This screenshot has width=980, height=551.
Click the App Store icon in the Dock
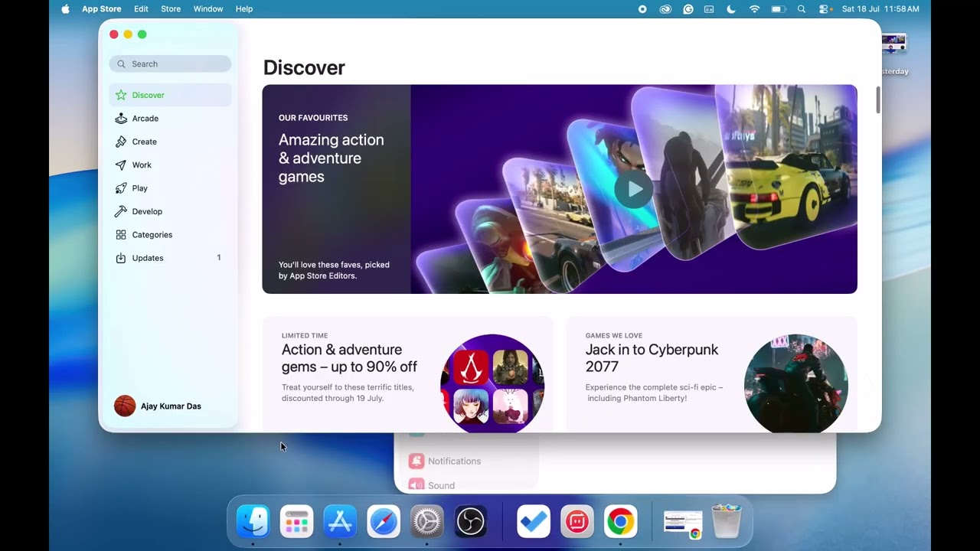coord(340,522)
